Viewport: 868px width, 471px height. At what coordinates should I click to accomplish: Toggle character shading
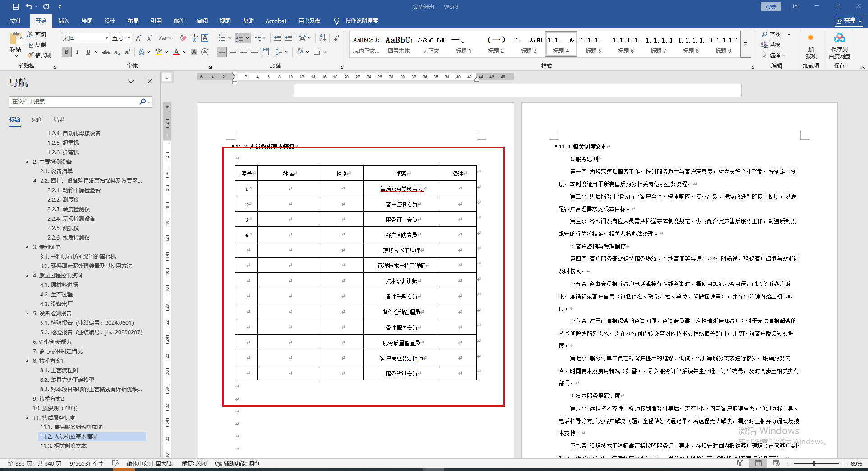tap(194, 52)
